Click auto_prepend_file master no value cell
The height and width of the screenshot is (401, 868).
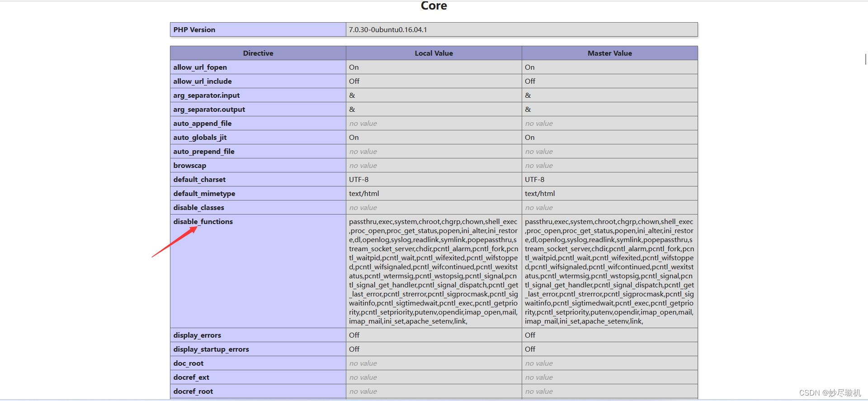[x=610, y=151]
